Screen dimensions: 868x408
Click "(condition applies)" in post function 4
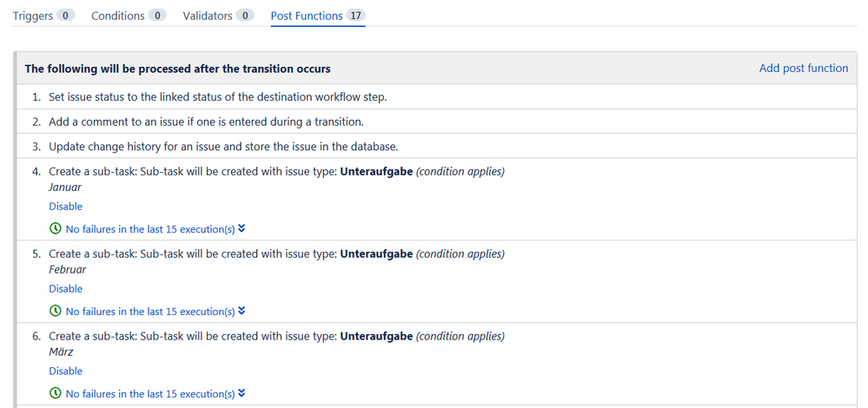click(460, 171)
